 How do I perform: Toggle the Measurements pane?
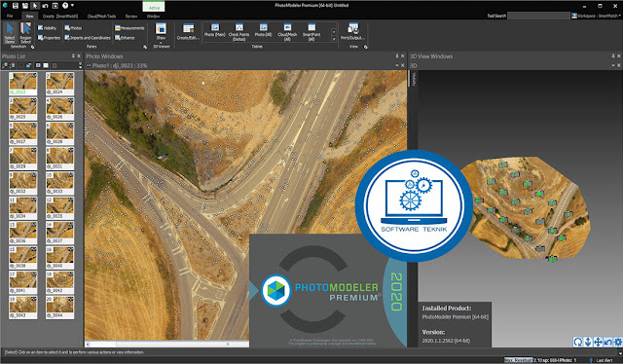click(129, 28)
